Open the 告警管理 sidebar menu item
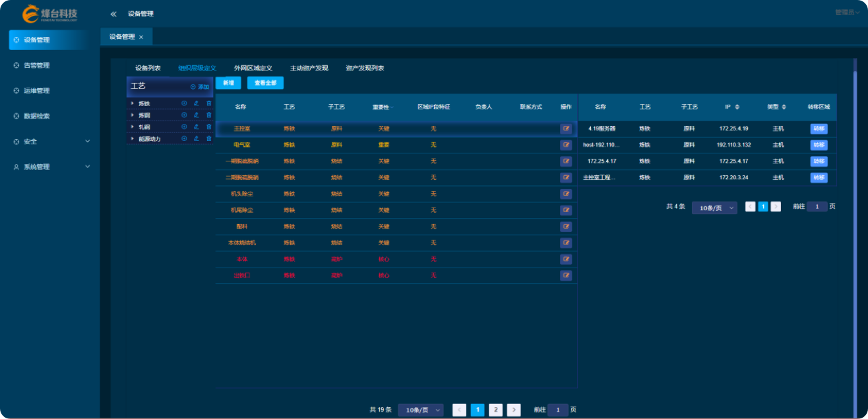The image size is (868, 419). click(36, 65)
